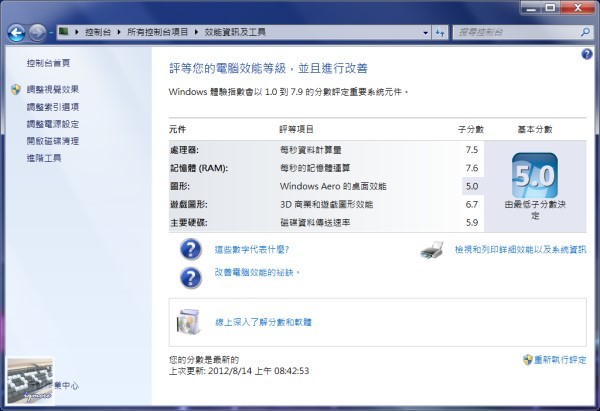The image size is (600, 411).
Task: Open the 線上深入了解分數和軟體 link
Action: (263, 322)
